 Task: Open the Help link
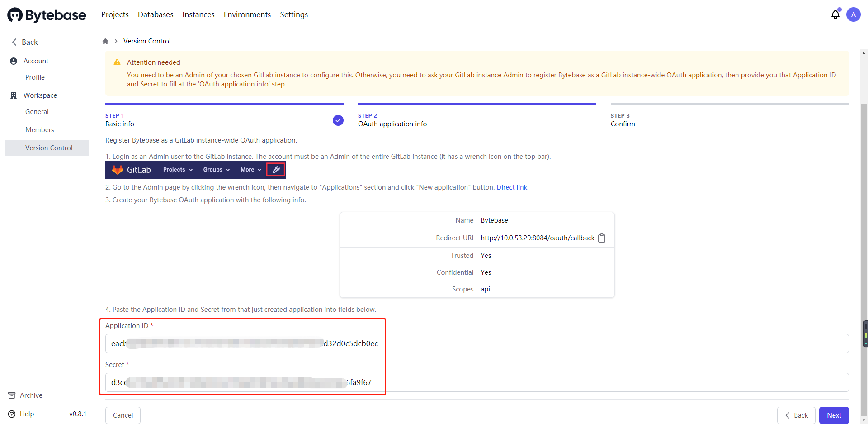27,414
